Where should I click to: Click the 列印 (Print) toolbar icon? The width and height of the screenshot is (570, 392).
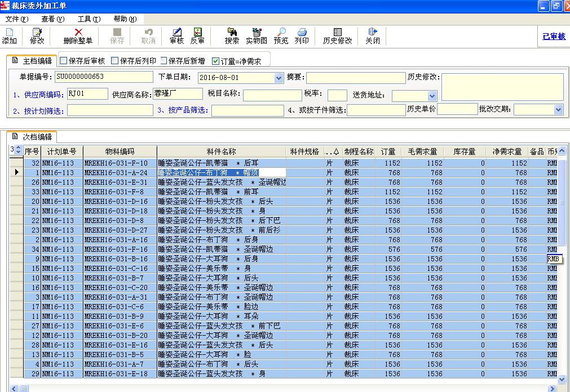point(302,36)
